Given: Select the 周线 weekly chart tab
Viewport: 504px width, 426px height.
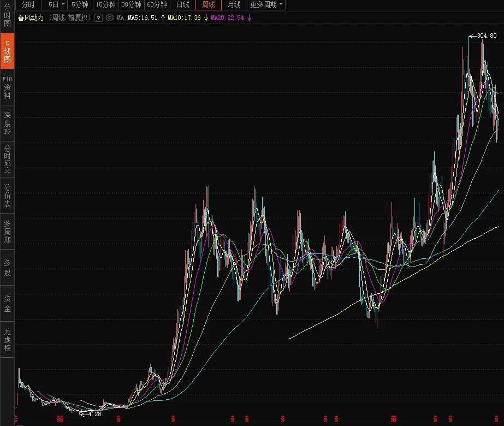Looking at the screenshot, I should [208, 4].
